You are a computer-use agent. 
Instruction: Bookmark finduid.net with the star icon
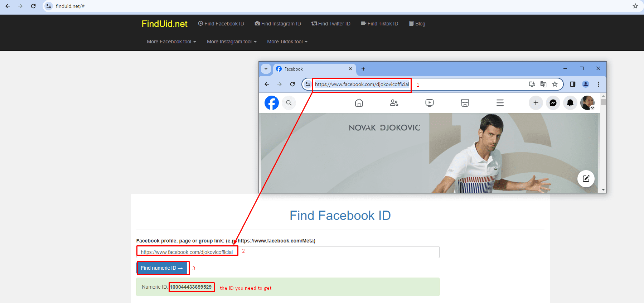[635, 6]
